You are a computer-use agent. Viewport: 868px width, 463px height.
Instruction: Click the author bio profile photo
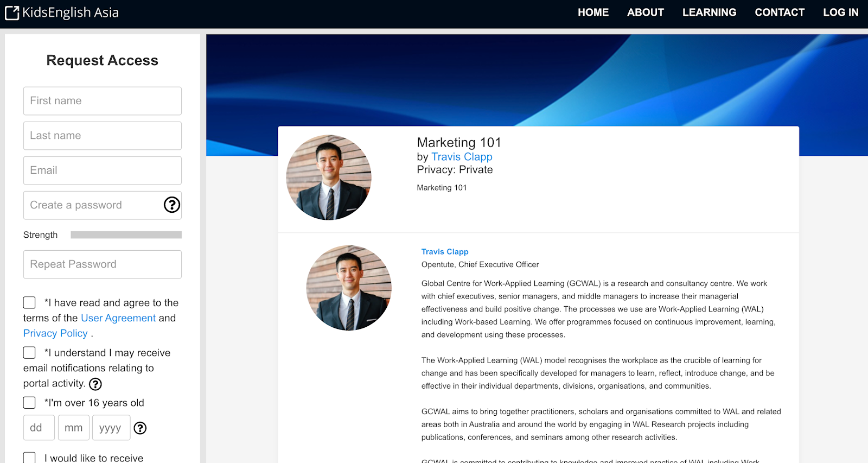(349, 288)
